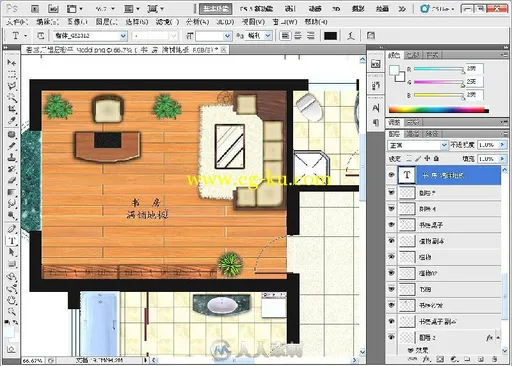Select the Zoom tool in toolbox
The height and width of the screenshot is (366, 512).
pyautogui.click(x=12, y=312)
